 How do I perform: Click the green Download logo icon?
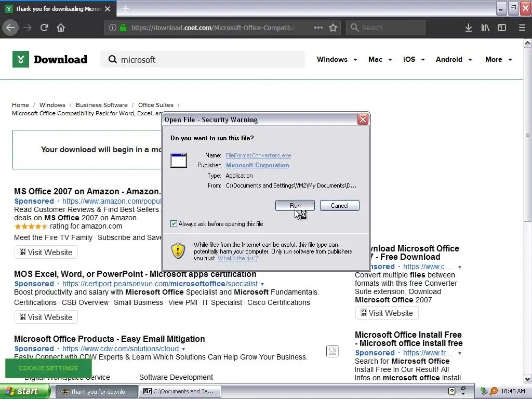(x=21, y=59)
